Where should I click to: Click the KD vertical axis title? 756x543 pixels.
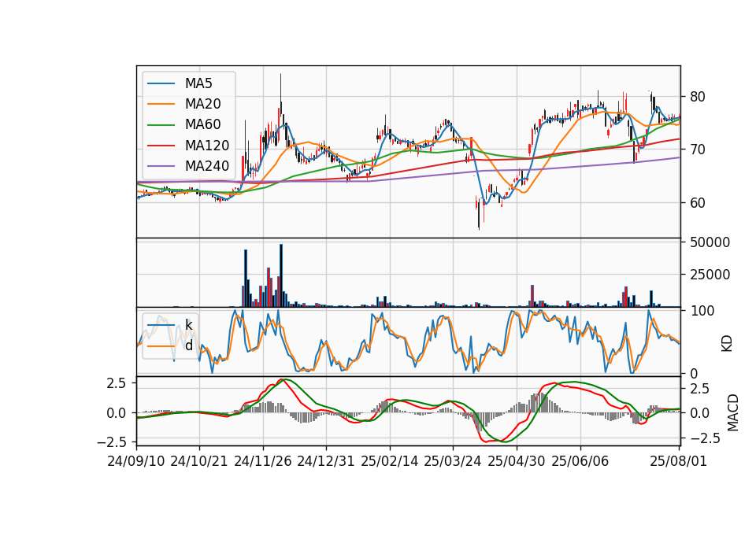[727, 344]
